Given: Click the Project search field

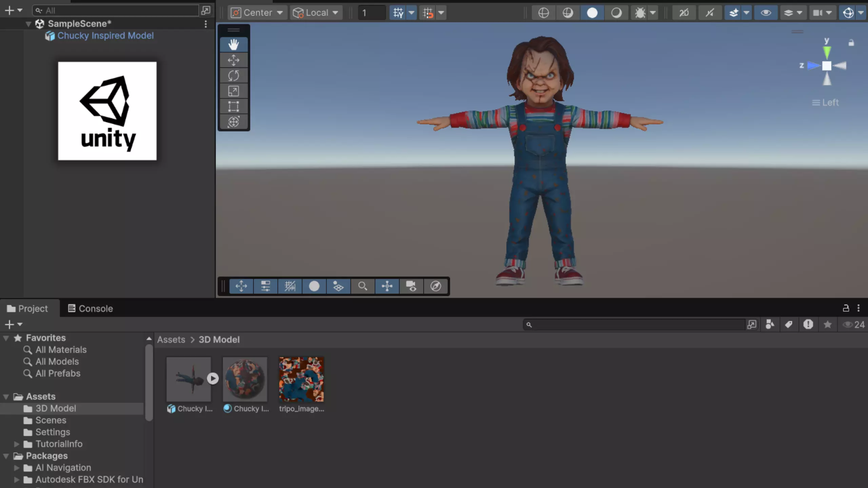Looking at the screenshot, I should [634, 325].
